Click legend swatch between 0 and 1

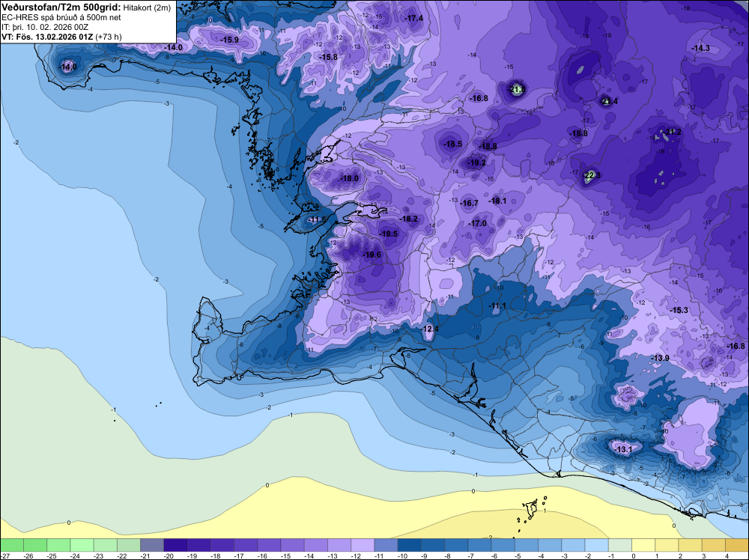(x=643, y=545)
